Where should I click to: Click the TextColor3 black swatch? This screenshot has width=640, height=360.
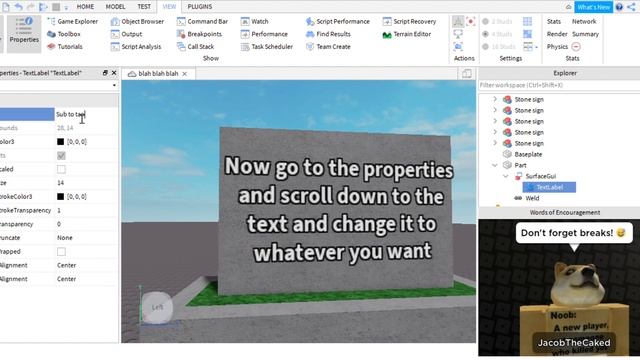(x=60, y=142)
